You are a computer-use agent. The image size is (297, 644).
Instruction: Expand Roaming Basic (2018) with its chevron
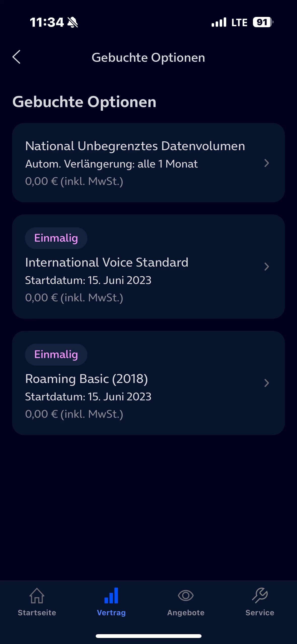point(267,383)
